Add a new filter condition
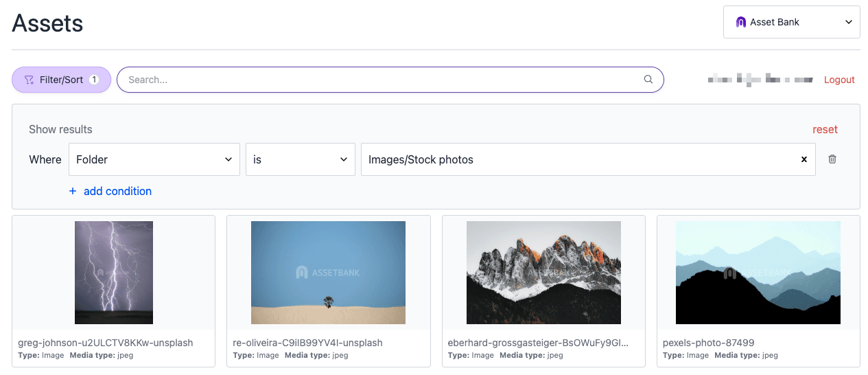Image resolution: width=868 pixels, height=375 pixels. click(x=110, y=191)
